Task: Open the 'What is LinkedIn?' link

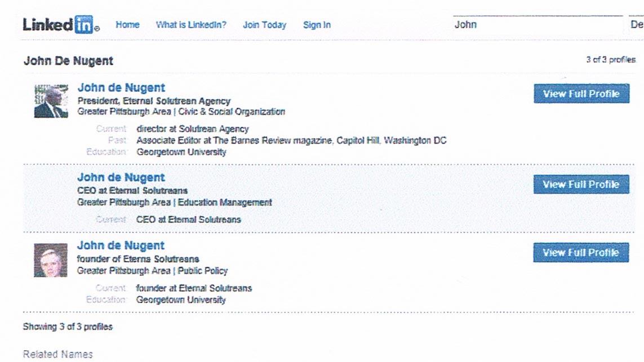Action: pos(191,25)
